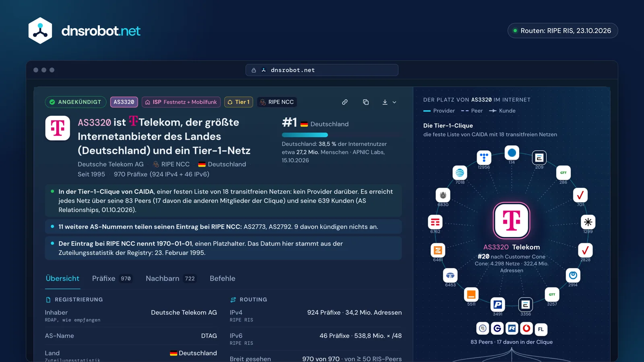
Task: Select the AS6453 node in the clique ring
Action: pos(450,276)
